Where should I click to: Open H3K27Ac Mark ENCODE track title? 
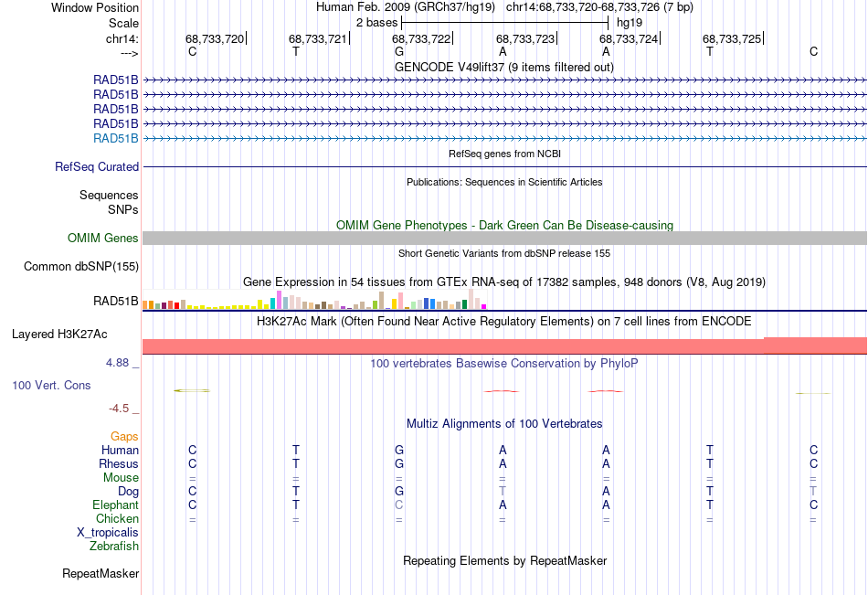[504, 322]
